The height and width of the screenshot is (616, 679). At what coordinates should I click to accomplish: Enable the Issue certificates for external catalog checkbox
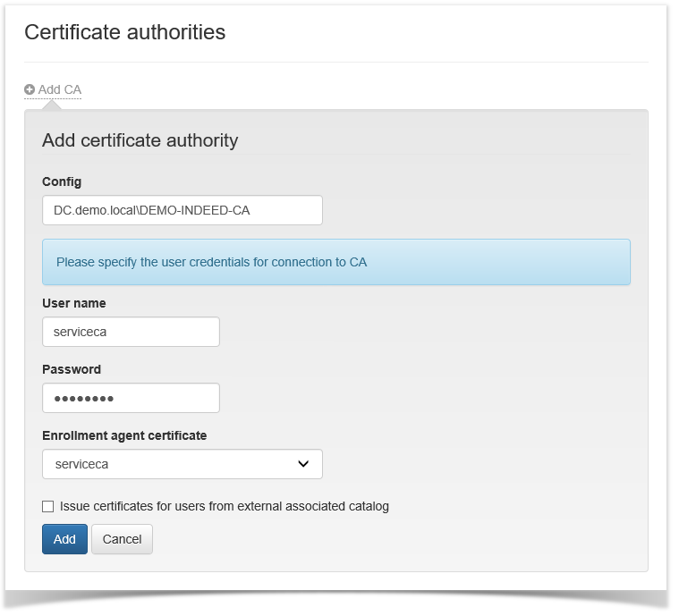click(48, 507)
